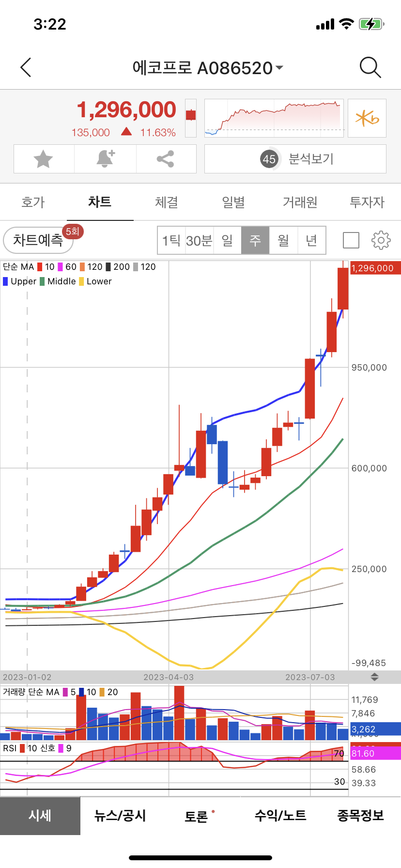Tap the battery status icon
This screenshot has height=868, width=401.
(x=371, y=24)
